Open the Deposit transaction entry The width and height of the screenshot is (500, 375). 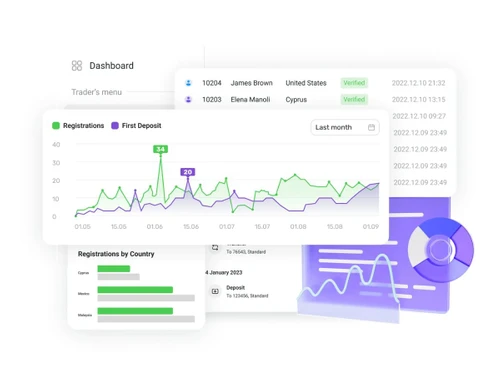pos(235,288)
